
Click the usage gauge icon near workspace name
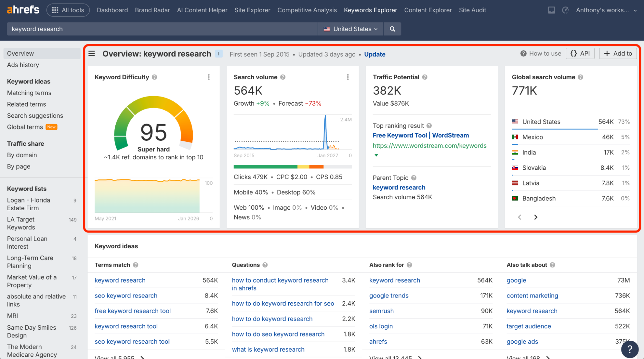point(565,10)
